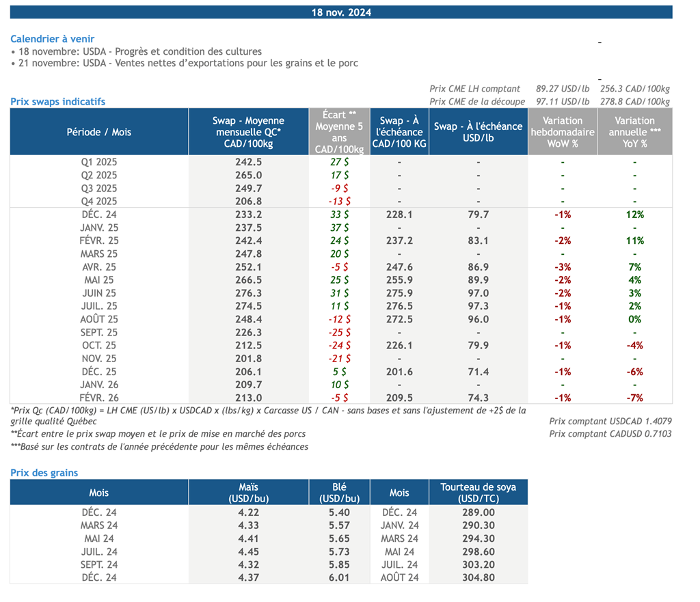Screen dimensions: 700x602
Task: Click the "Prix des grains" section title
Action: [44, 473]
